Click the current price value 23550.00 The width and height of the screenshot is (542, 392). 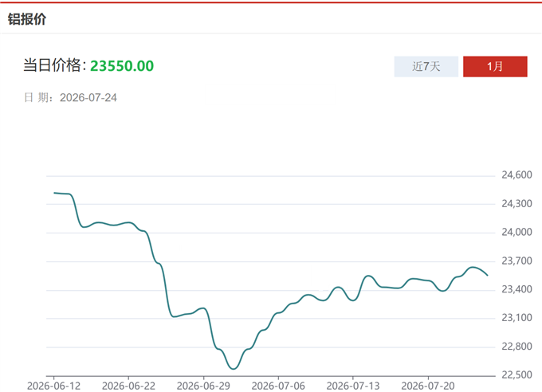click(x=122, y=65)
